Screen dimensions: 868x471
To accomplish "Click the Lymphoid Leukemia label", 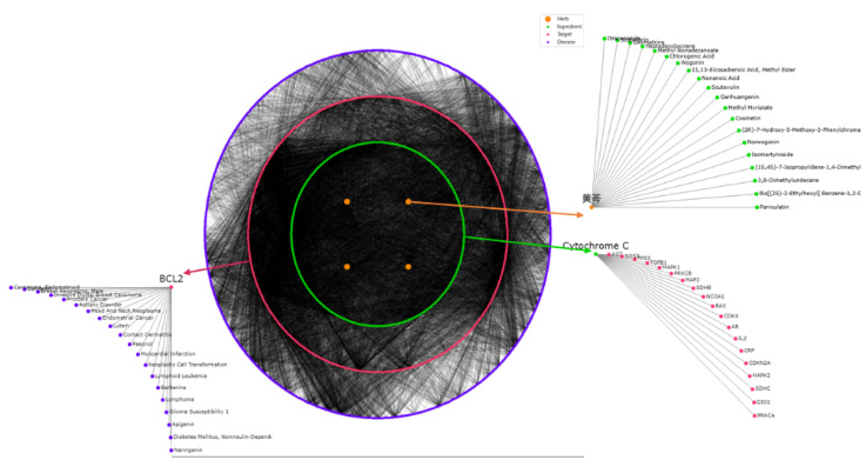I will tap(181, 376).
